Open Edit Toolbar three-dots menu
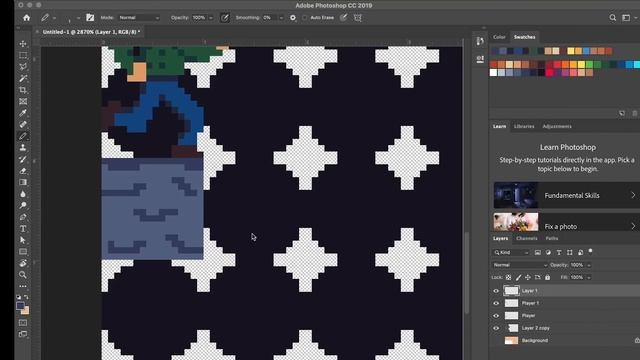Viewport: 640px width, 360px height. 23,286
